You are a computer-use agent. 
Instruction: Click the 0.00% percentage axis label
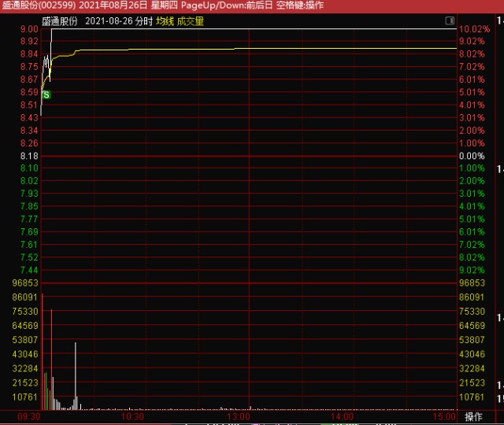(472, 156)
